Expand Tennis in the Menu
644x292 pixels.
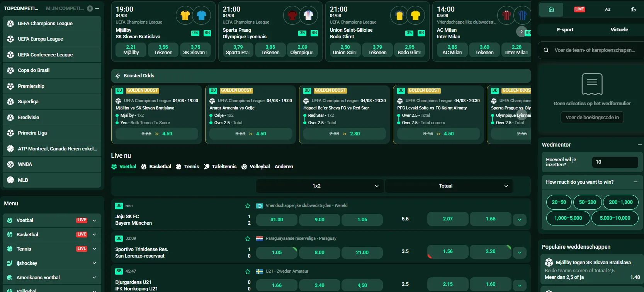[x=94, y=249]
